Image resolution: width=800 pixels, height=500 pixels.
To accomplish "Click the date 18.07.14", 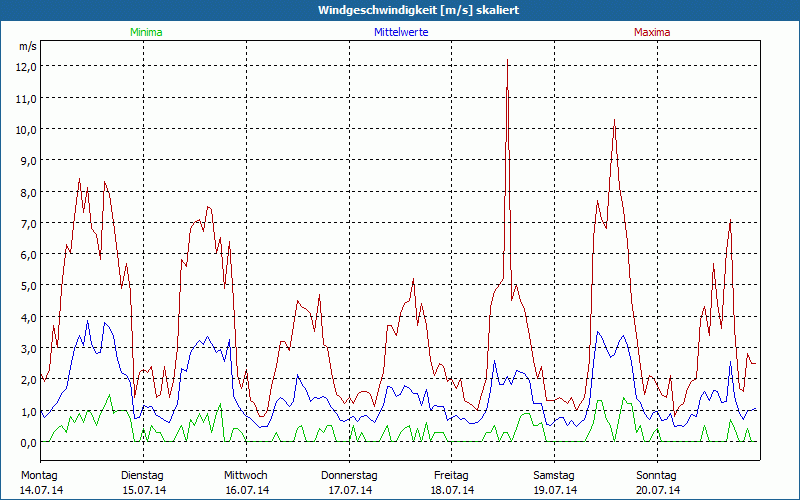I will (x=452, y=490).
